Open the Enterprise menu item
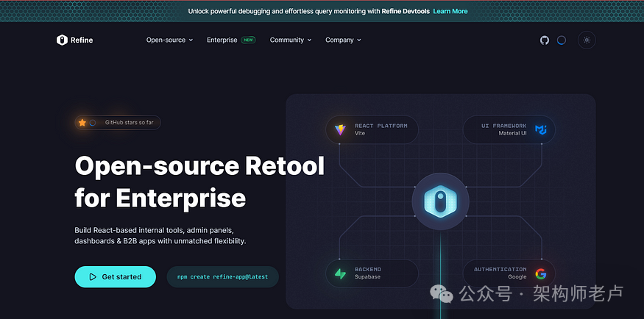This screenshot has width=644, height=319. click(222, 40)
